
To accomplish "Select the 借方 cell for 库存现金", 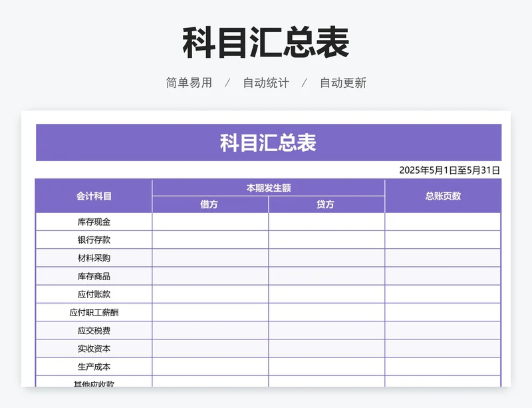I will coord(210,222).
